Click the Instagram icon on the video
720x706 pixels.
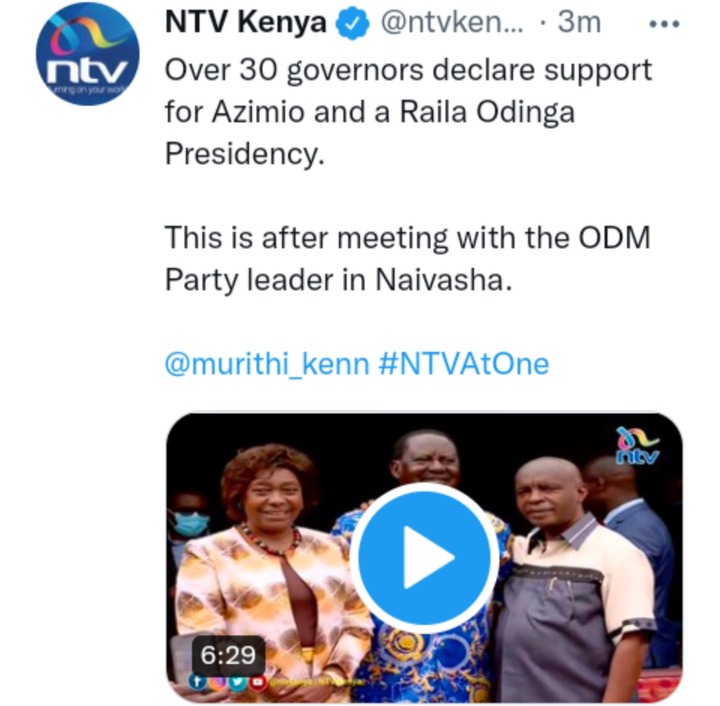[x=218, y=682]
